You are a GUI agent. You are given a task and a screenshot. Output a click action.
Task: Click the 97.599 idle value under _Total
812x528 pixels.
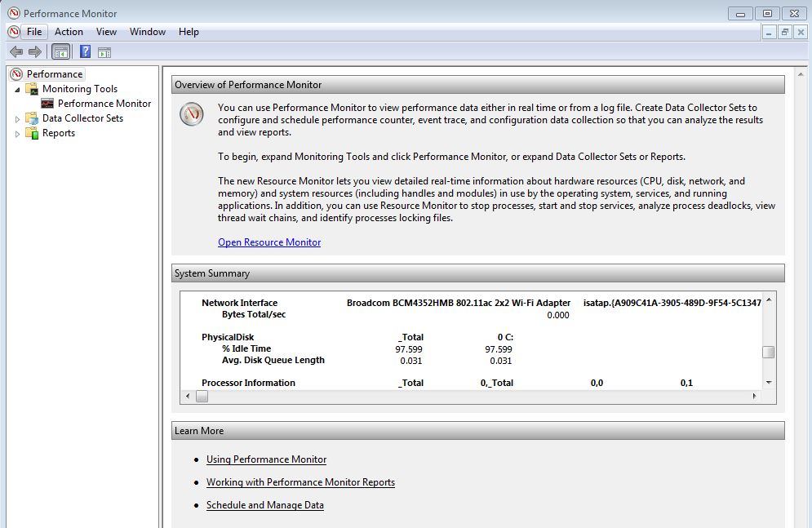click(409, 349)
